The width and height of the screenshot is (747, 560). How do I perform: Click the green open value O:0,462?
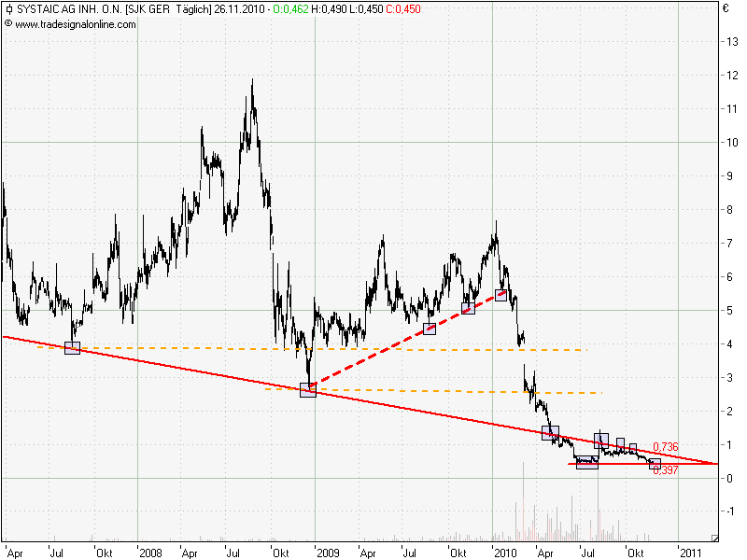[x=290, y=9]
